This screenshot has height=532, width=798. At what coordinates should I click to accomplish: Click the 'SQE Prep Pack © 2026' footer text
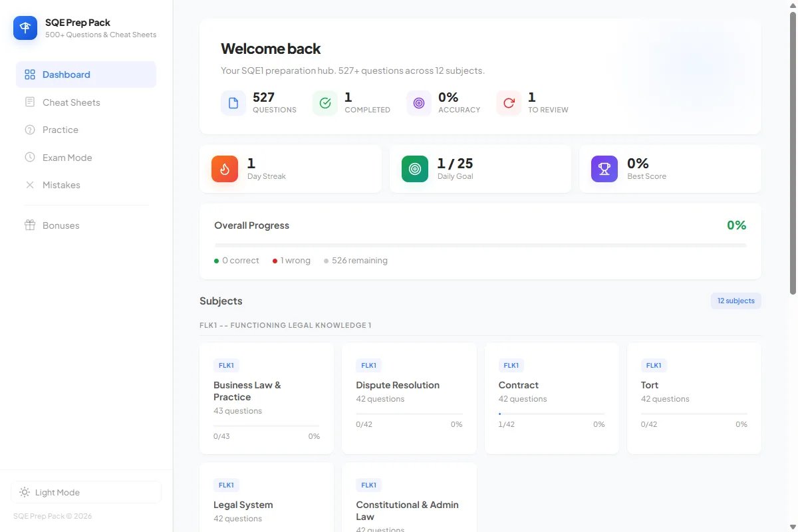click(53, 516)
